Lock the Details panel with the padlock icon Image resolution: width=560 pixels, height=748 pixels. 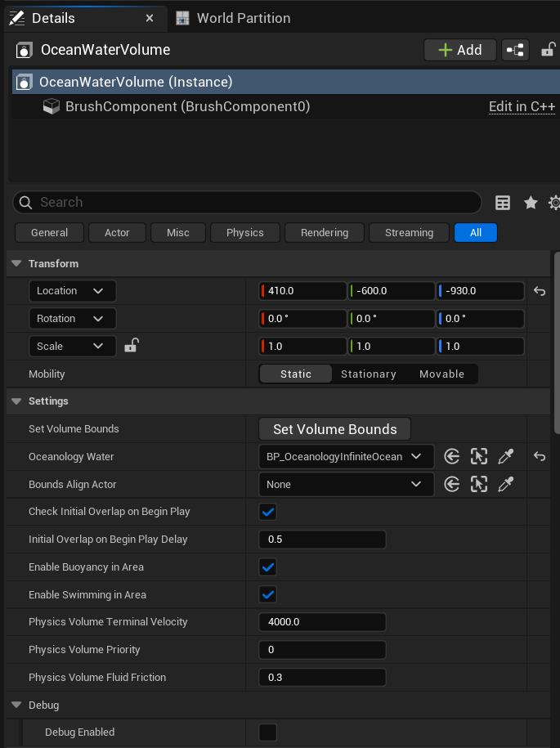click(x=548, y=50)
